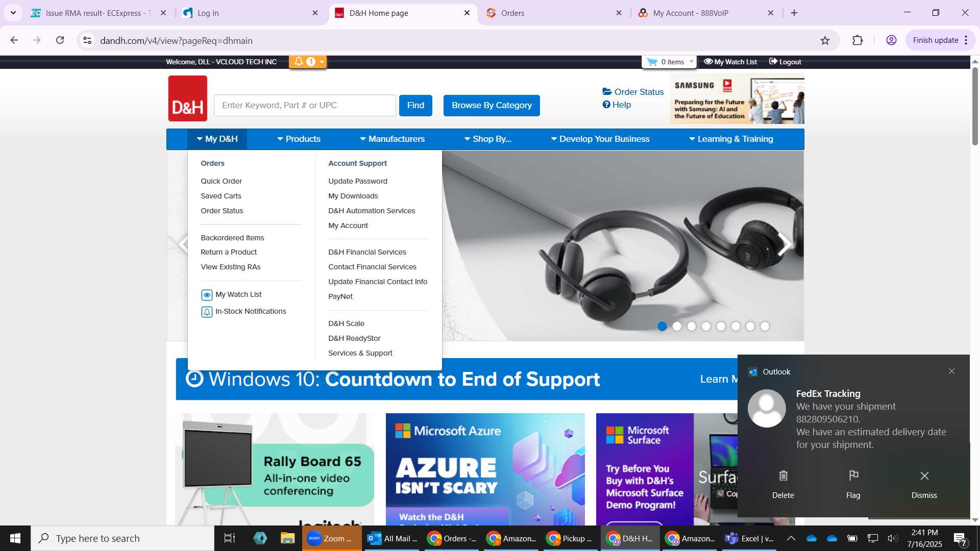Open Quick Order menu entry
This screenshot has width=980, height=551.
[x=221, y=181]
